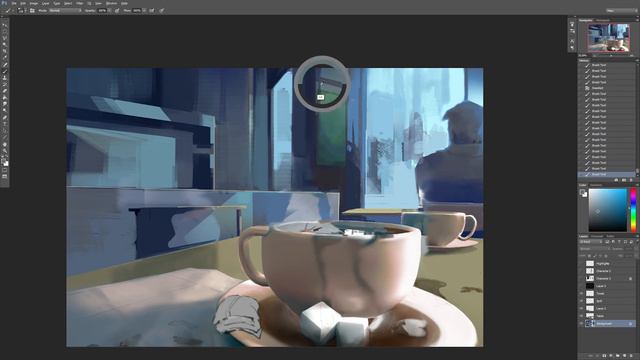This screenshot has width=640, height=360.
Task: Select the Eyedropper tool
Action: point(5,58)
